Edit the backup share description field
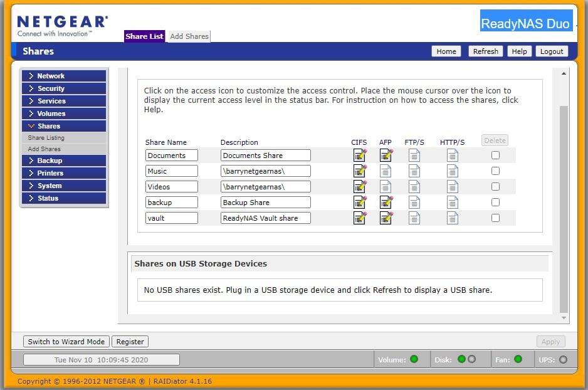The height and width of the screenshot is (390, 588). [x=266, y=203]
